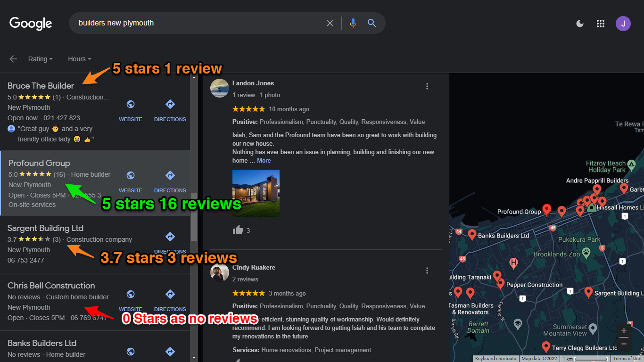Click the results list scrollbar down arrow
Screen dimensions: 644x362
194,358
